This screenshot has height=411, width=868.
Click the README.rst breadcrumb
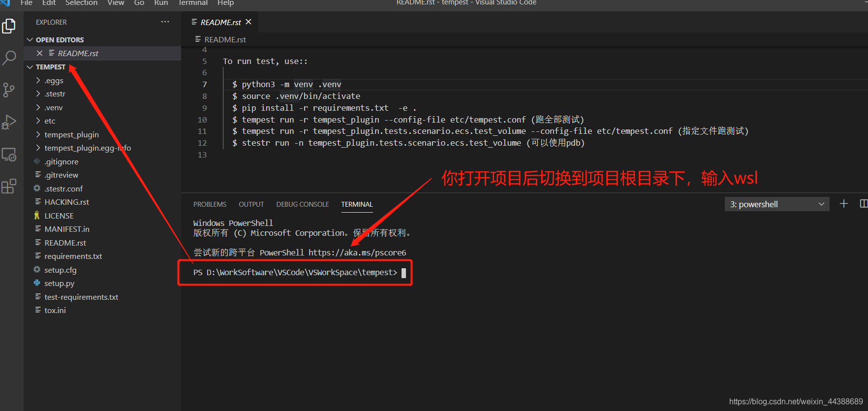(x=225, y=39)
